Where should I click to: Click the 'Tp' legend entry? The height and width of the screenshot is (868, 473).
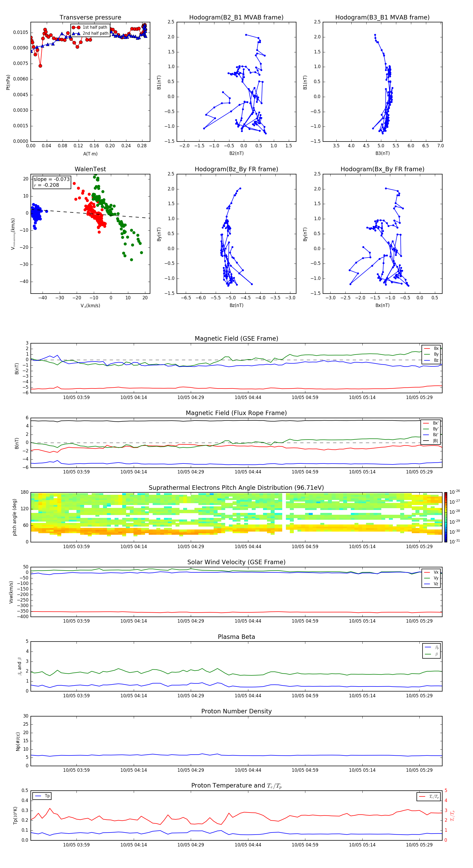42,796
